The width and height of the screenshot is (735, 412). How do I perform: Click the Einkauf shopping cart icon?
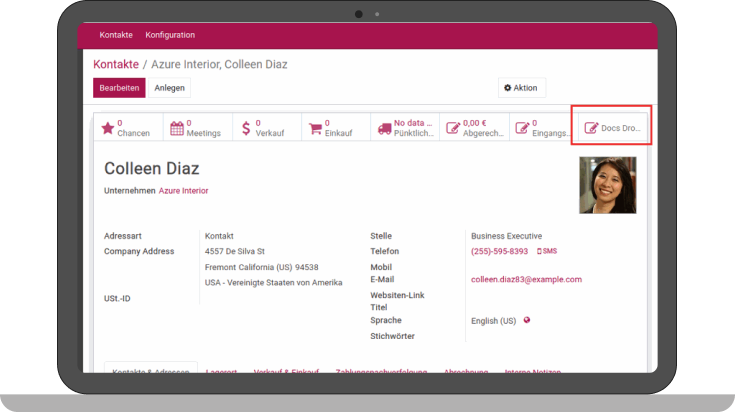[316, 128]
